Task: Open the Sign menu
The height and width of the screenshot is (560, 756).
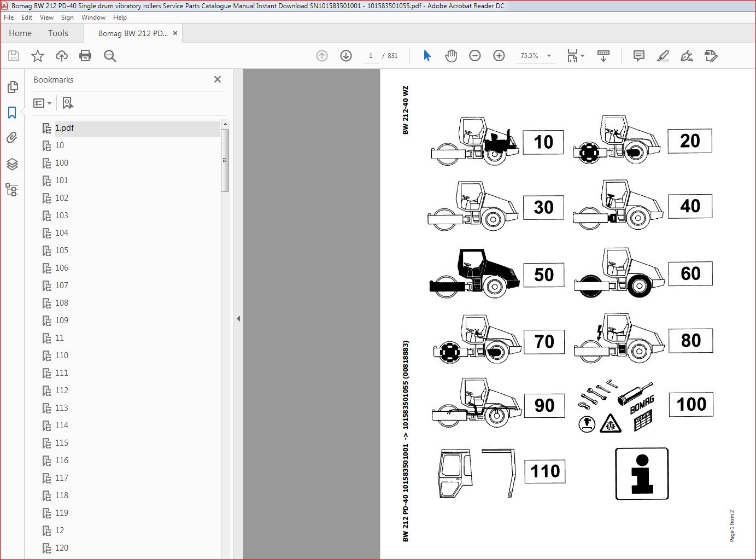Action: pos(67,17)
